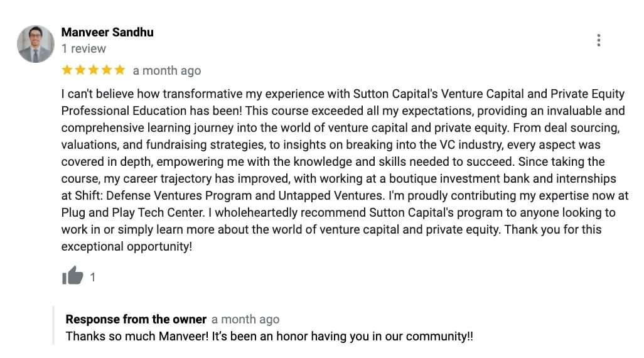This screenshot has width=644, height=358.
Task: Click the owner response's "a month ago" timestamp
Action: (x=245, y=319)
